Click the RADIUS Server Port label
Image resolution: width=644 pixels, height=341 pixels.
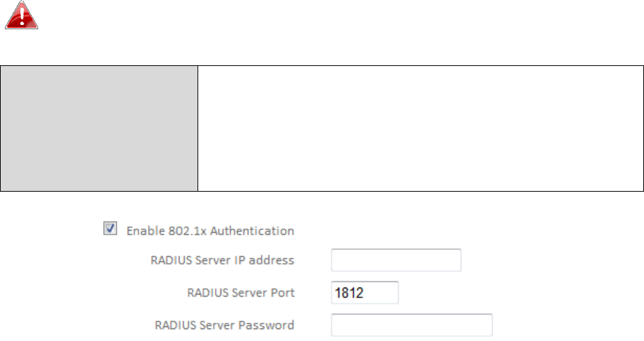click(x=241, y=292)
